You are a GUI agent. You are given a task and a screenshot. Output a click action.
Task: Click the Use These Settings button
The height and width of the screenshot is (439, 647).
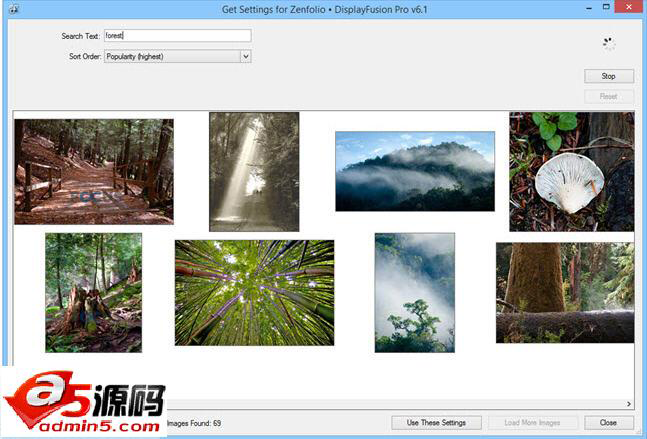pyautogui.click(x=436, y=422)
